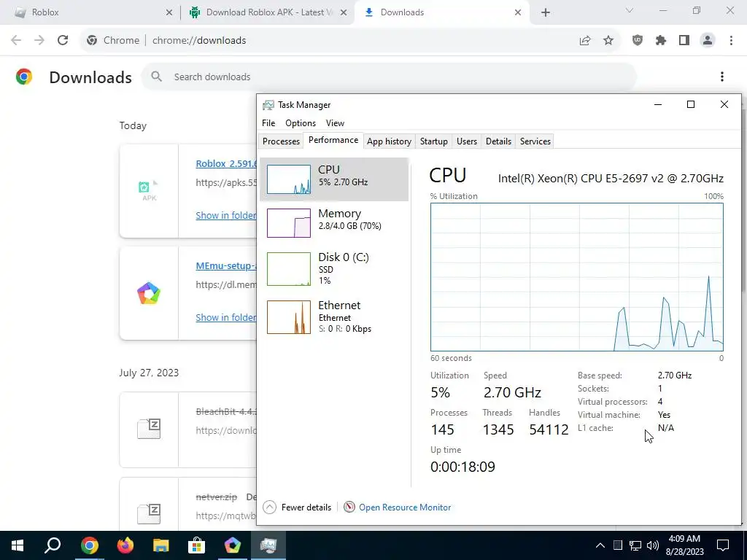Image resolution: width=747 pixels, height=560 pixels.
Task: Close the Downloads browser tab
Action: pos(518,12)
